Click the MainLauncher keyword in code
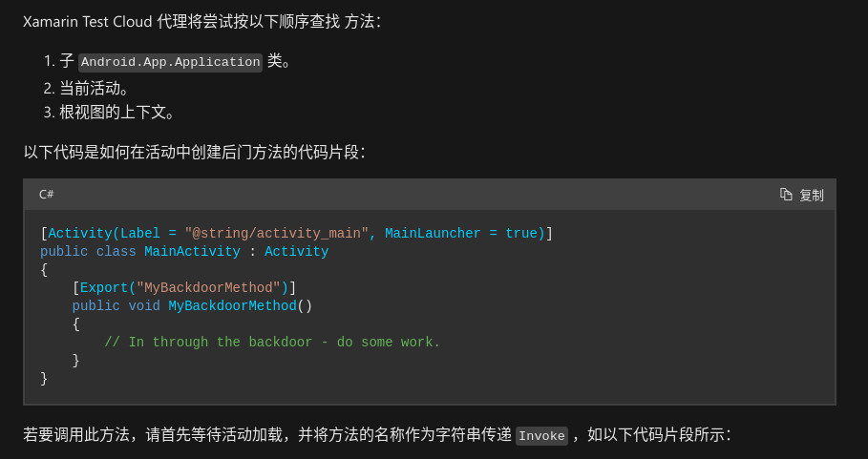 click(433, 234)
